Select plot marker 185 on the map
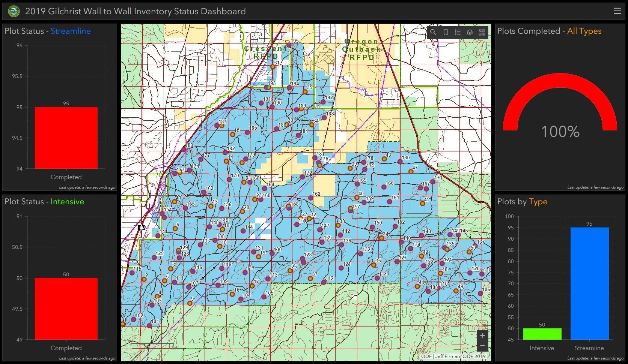The image size is (628, 364). [247, 132]
